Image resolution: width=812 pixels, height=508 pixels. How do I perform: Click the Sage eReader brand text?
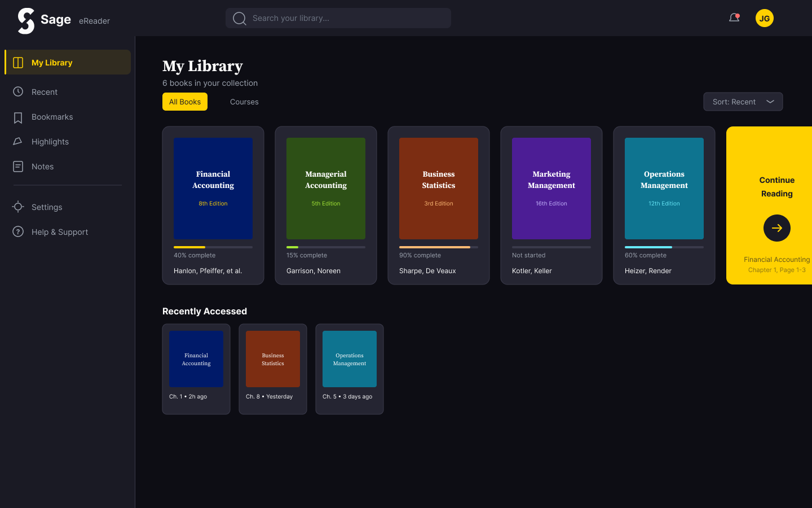(75, 20)
